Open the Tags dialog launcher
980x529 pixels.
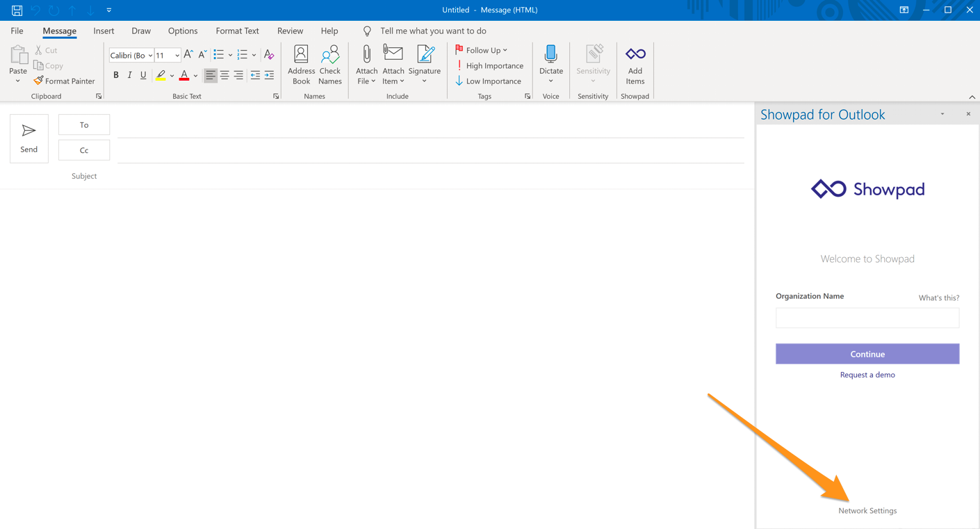click(528, 96)
